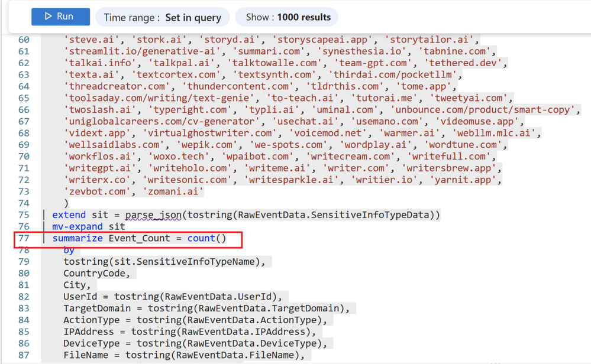Select 'extend' keyword on line 75
This screenshot has width=591, height=364.
69,215
